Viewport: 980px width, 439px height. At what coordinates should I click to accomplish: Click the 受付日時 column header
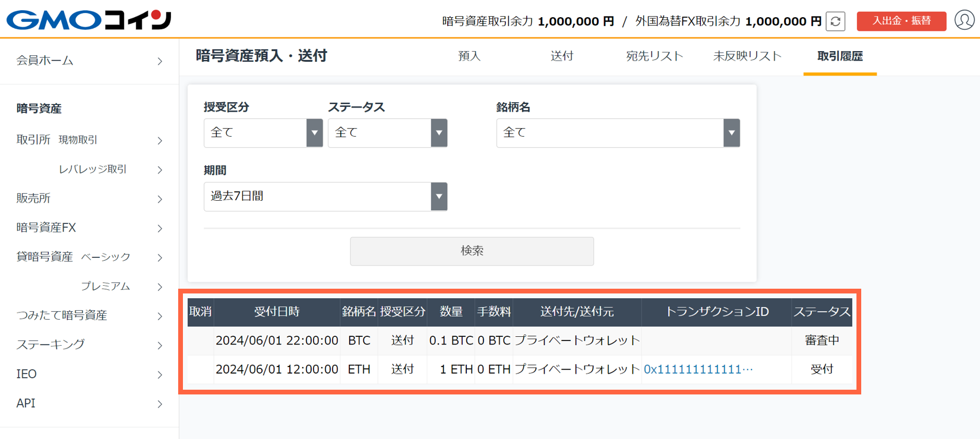(x=277, y=312)
